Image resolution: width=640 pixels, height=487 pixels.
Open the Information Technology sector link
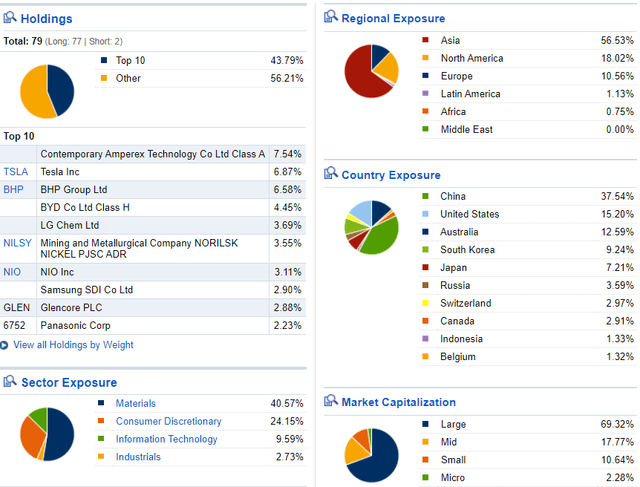167,439
